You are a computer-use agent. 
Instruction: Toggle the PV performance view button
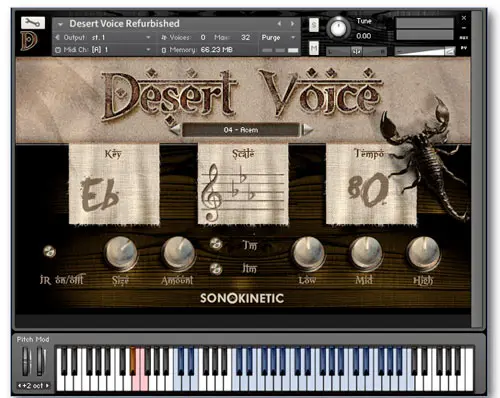pyautogui.click(x=464, y=48)
